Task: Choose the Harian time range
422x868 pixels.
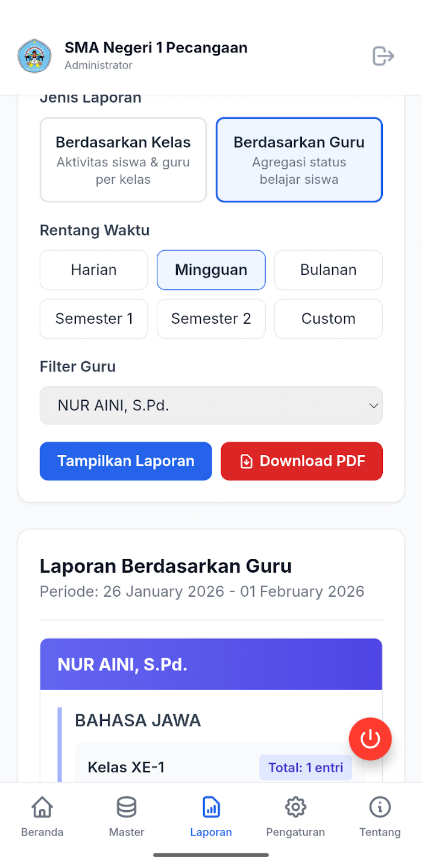Action: pyautogui.click(x=94, y=270)
